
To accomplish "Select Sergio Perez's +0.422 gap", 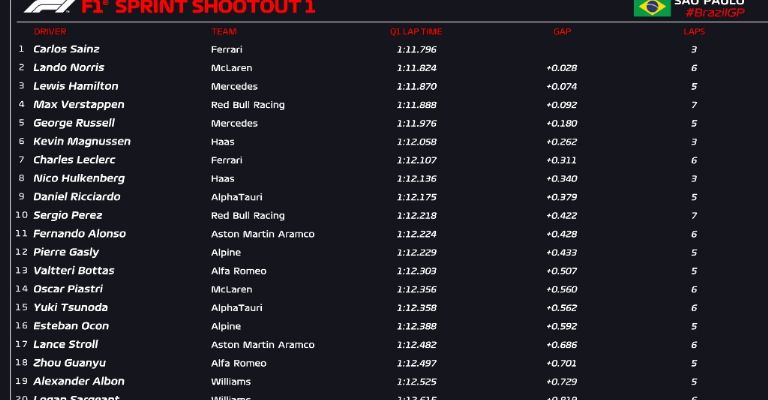I will [x=561, y=216].
